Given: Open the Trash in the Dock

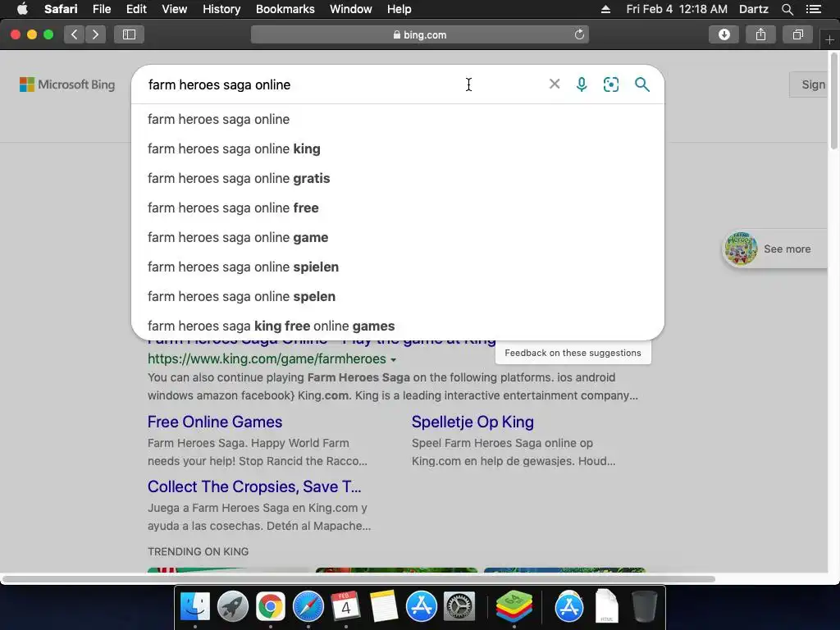Looking at the screenshot, I should 644,606.
